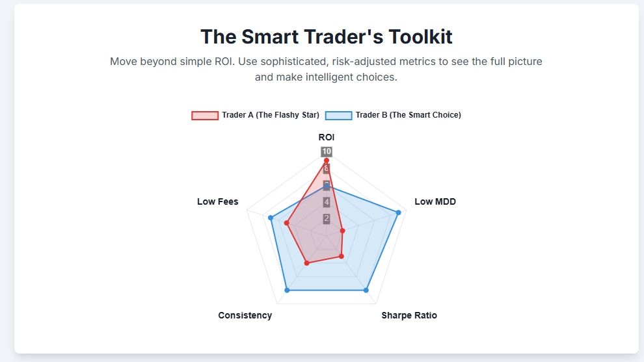Click the ROI axis label
This screenshot has width=644, height=362.
(327, 138)
